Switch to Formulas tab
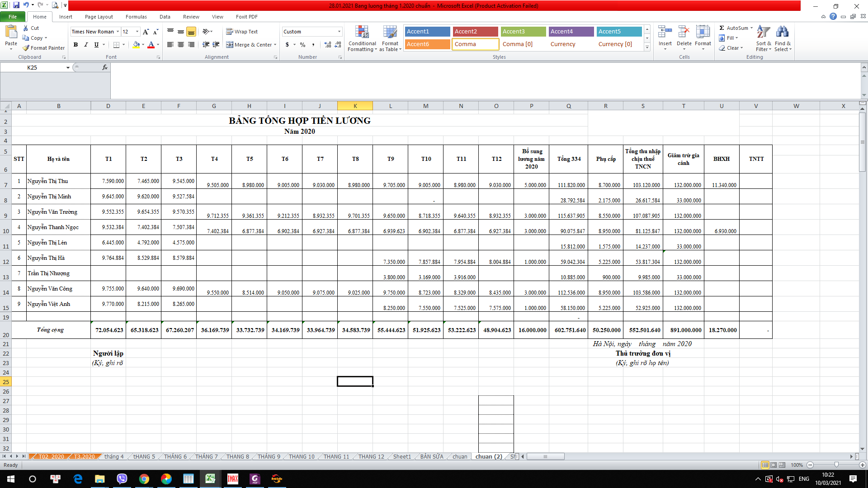This screenshot has width=868, height=488. pos(136,17)
